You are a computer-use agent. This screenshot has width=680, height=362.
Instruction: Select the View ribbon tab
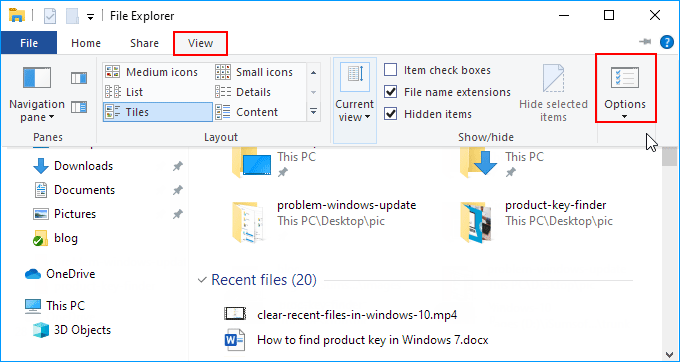pos(200,43)
